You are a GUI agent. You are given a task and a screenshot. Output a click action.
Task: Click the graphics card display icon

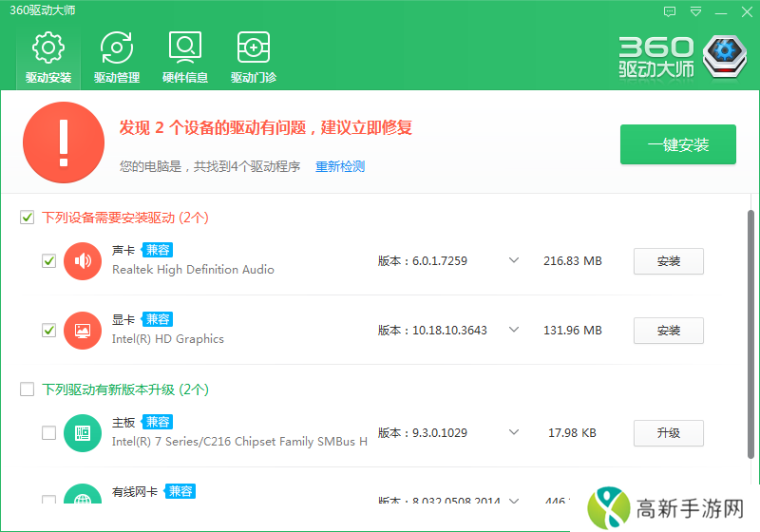point(83,331)
